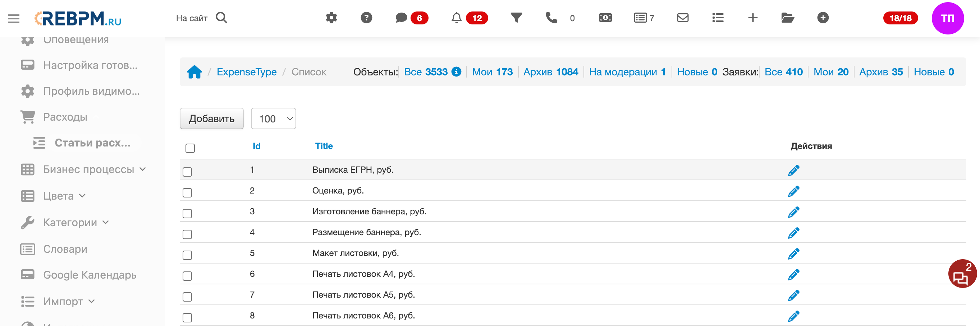
Task: Open Заявки Мои 20 link
Action: tap(831, 72)
